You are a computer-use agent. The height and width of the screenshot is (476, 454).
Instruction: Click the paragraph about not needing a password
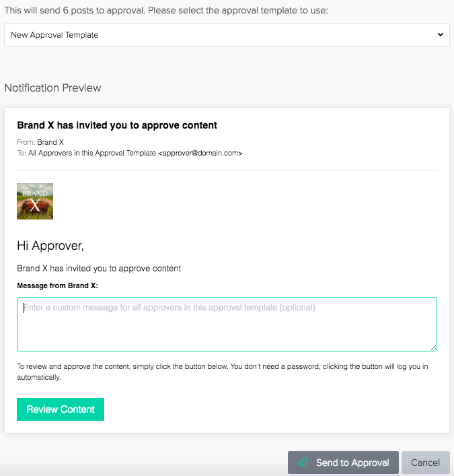click(223, 372)
